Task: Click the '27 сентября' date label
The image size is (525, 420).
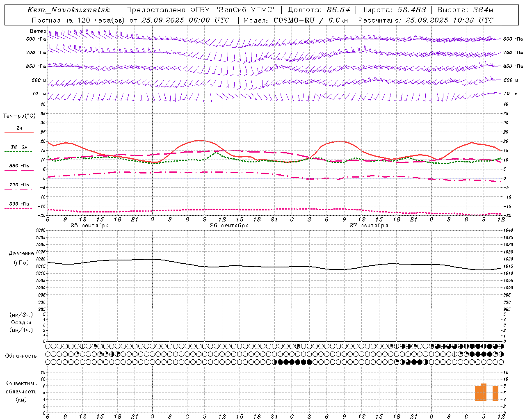Action: [x=369, y=226]
